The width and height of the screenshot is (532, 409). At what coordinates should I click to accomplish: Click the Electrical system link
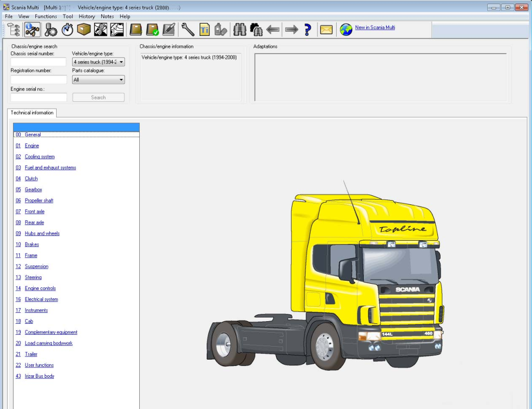[x=41, y=299]
